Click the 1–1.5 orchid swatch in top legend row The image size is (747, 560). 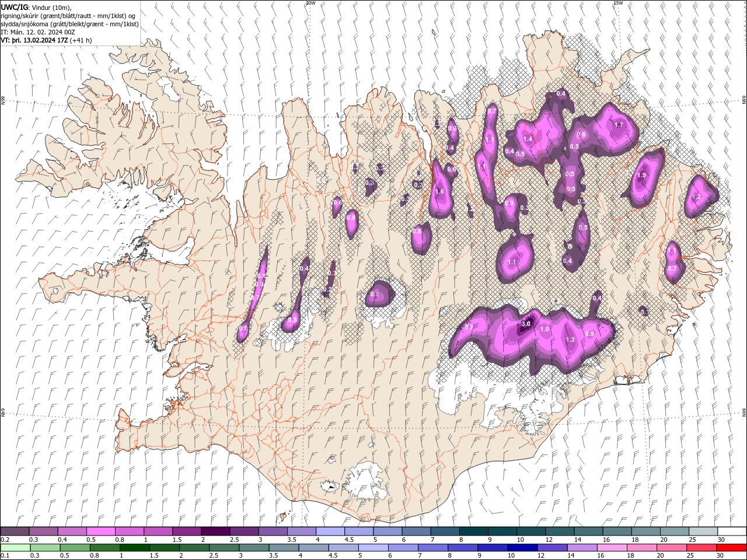click(158, 531)
